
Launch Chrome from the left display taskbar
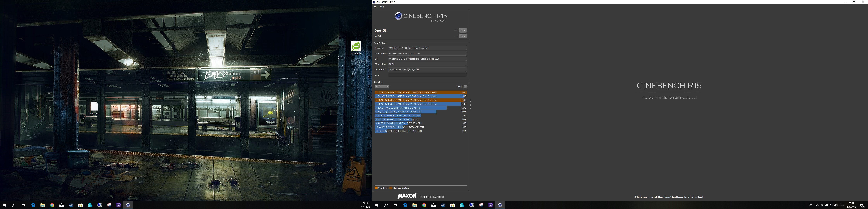[52, 205]
